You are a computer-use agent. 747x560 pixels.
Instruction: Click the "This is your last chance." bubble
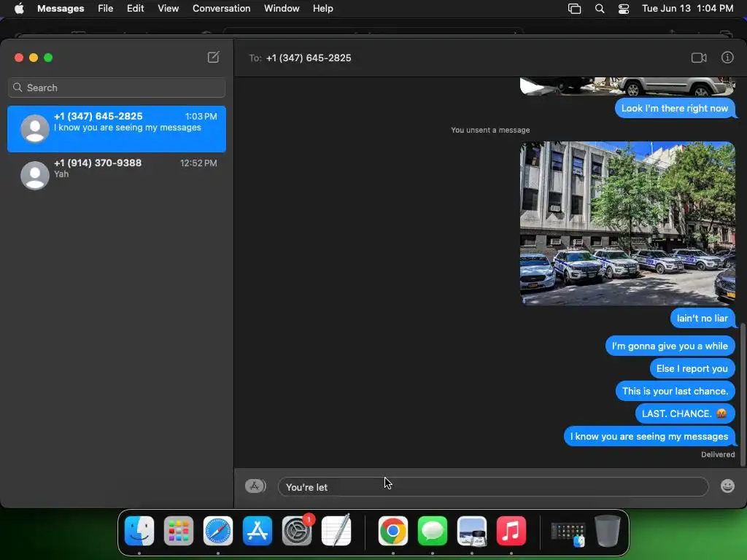click(675, 391)
